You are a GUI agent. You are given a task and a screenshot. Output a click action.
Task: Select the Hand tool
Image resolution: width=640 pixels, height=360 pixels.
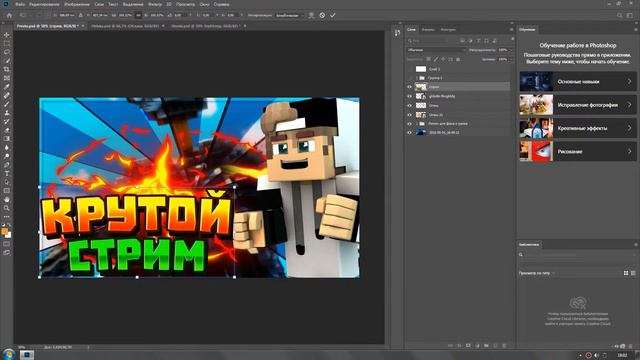coord(7,200)
